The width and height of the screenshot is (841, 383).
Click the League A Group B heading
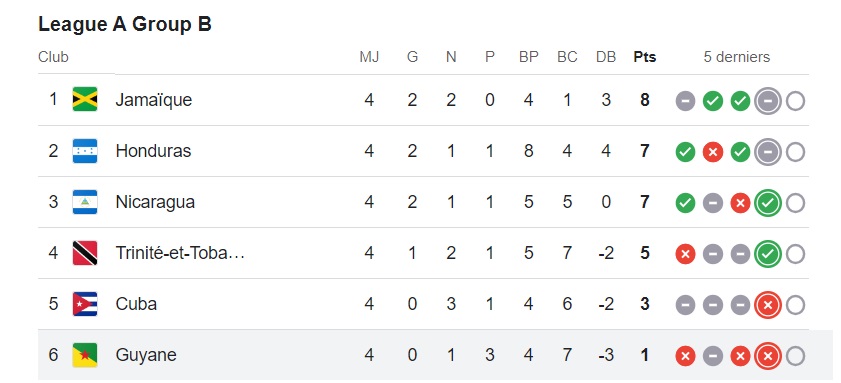[x=125, y=24]
